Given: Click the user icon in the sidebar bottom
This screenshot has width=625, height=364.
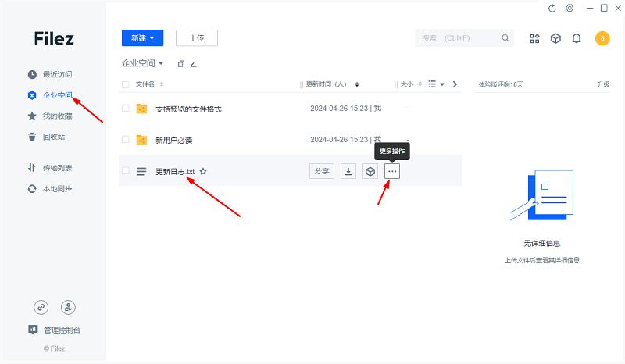Looking at the screenshot, I should tap(68, 307).
